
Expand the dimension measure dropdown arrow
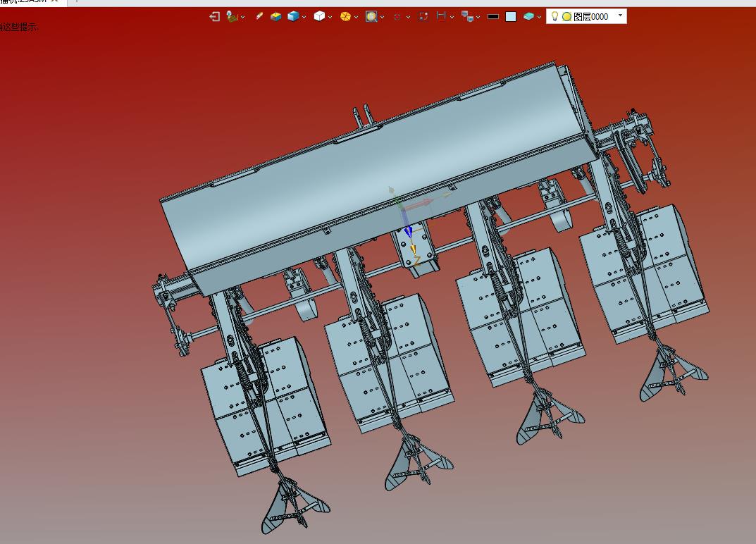(452, 18)
